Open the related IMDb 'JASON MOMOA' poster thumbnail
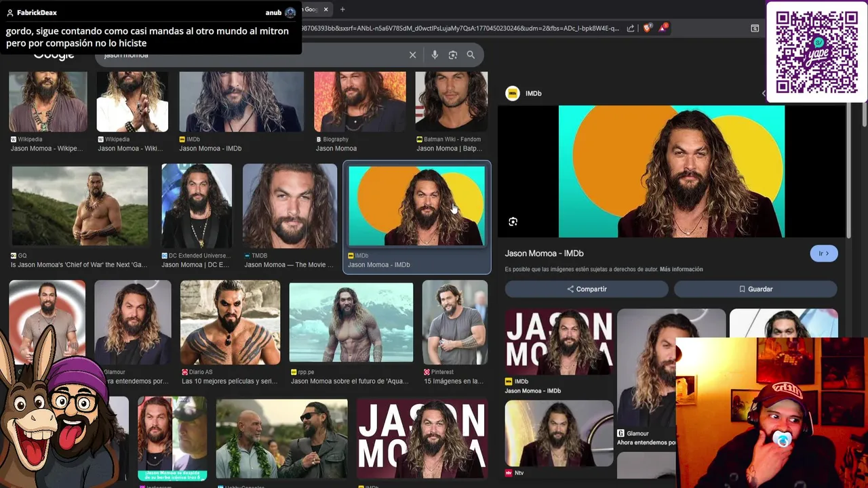Viewport: 868px width, 488px height. tap(559, 342)
